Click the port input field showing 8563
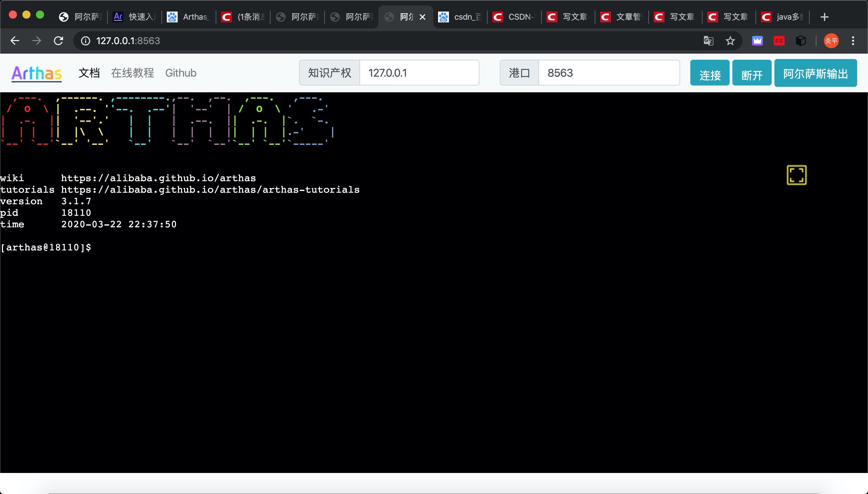The width and height of the screenshot is (868, 494). pyautogui.click(x=609, y=73)
